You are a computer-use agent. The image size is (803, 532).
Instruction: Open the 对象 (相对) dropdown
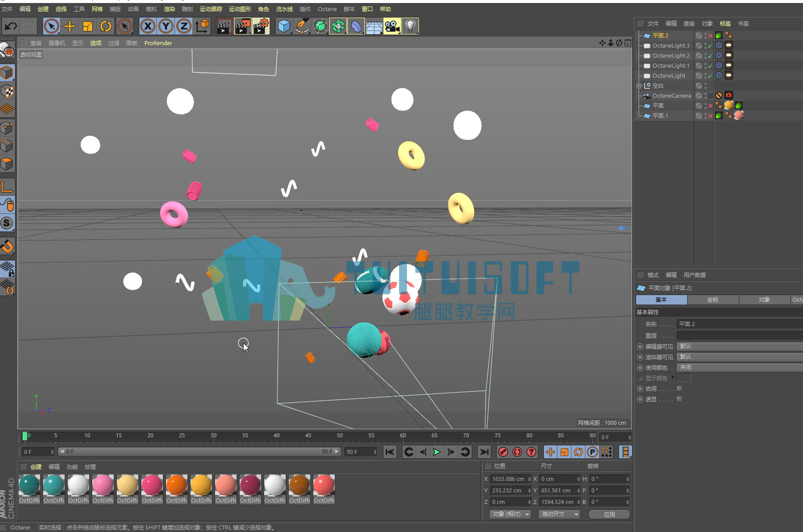510,514
